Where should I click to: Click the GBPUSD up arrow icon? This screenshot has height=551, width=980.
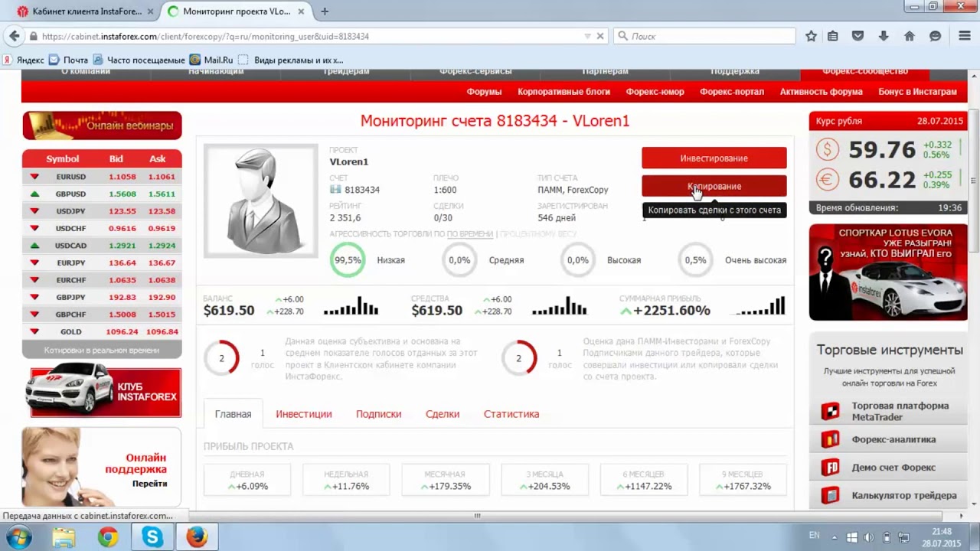pyautogui.click(x=34, y=194)
